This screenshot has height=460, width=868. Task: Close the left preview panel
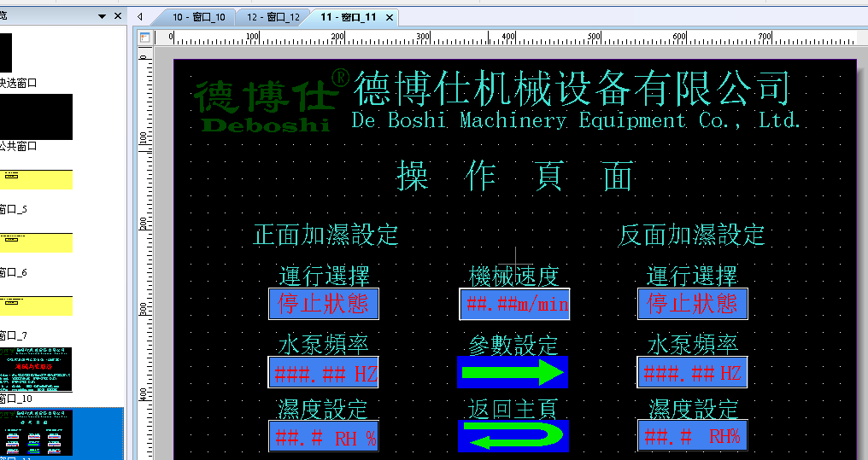coord(117,16)
